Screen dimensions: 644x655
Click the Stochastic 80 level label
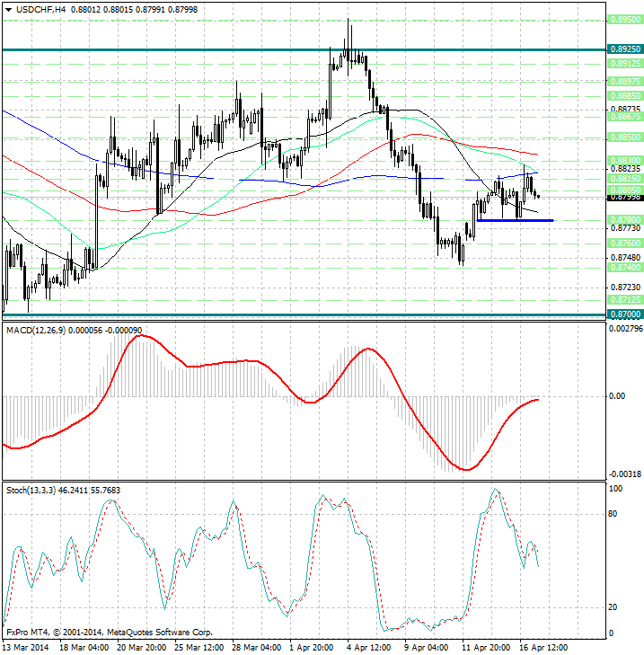coord(615,515)
